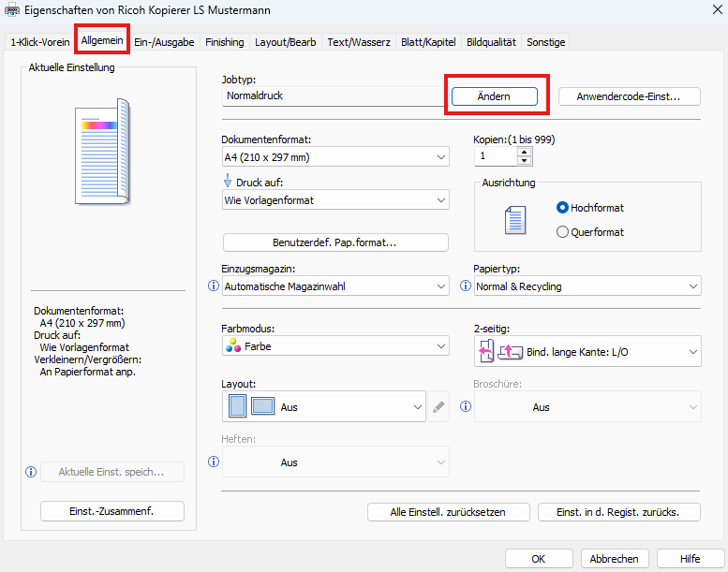
Task: Increase the Kopien count with up arrow
Action: 524,152
